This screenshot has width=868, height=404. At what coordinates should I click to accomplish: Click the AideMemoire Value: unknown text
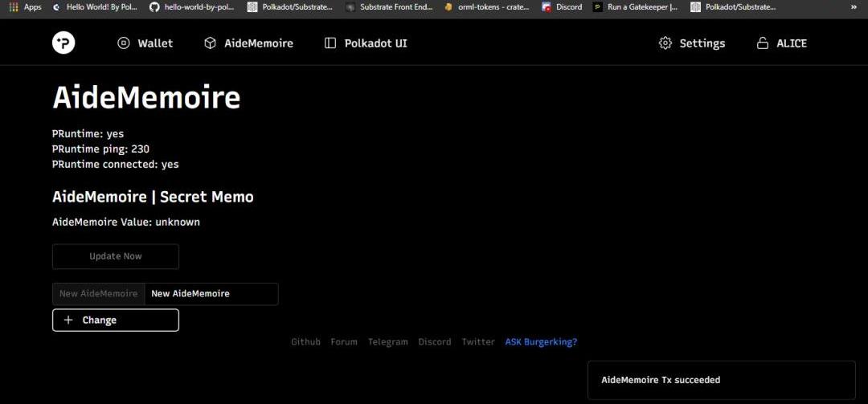pyautogui.click(x=126, y=222)
